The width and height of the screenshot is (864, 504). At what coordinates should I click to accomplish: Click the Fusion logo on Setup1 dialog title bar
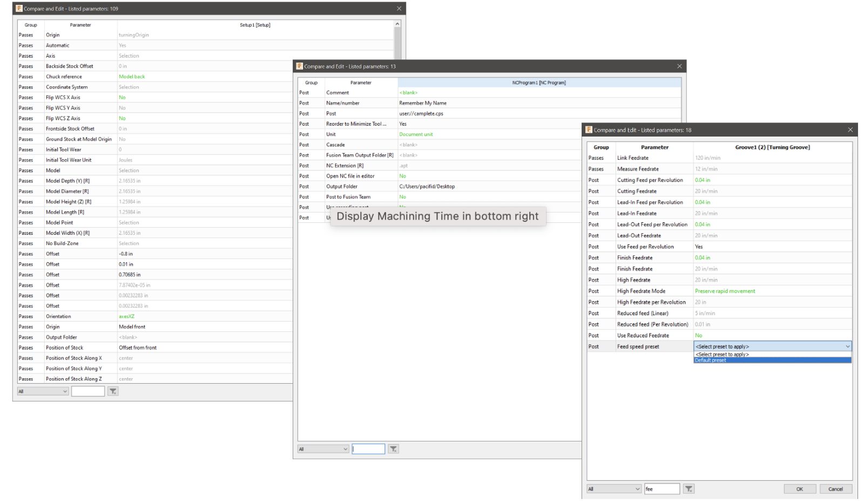tap(18, 9)
